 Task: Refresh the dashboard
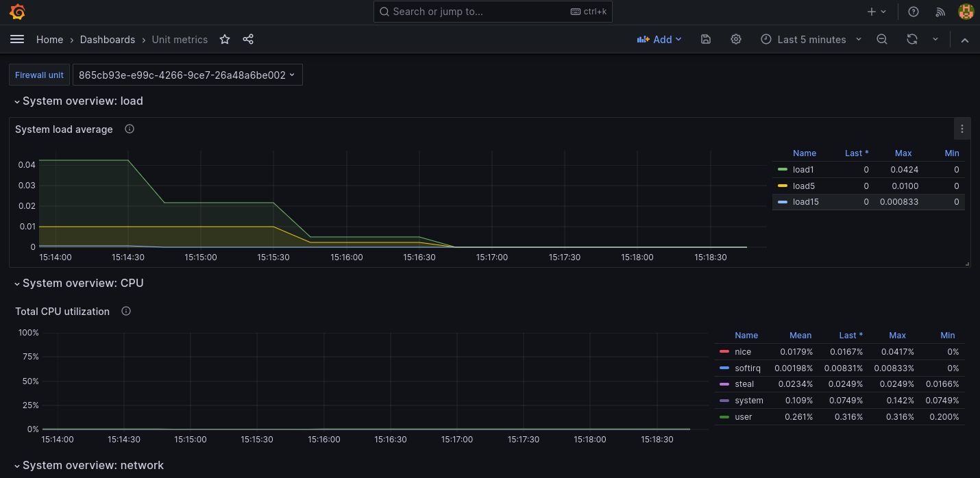pyautogui.click(x=911, y=40)
